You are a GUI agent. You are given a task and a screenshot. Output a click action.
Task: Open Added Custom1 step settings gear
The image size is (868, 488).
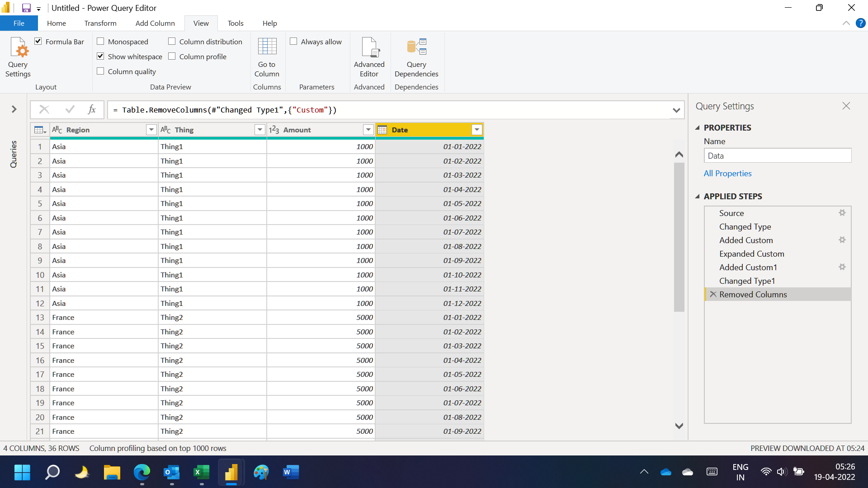[842, 267]
